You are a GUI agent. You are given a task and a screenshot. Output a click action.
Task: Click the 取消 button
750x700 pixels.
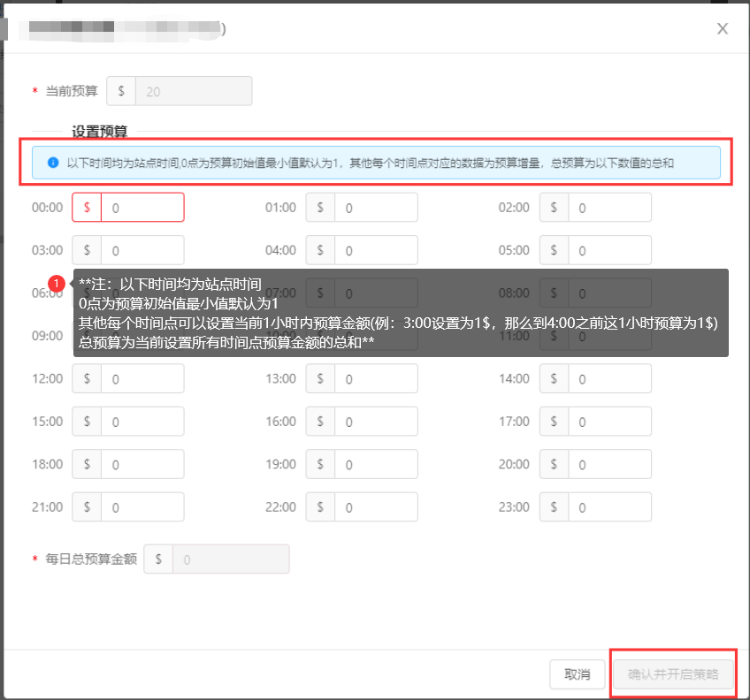tap(578, 674)
